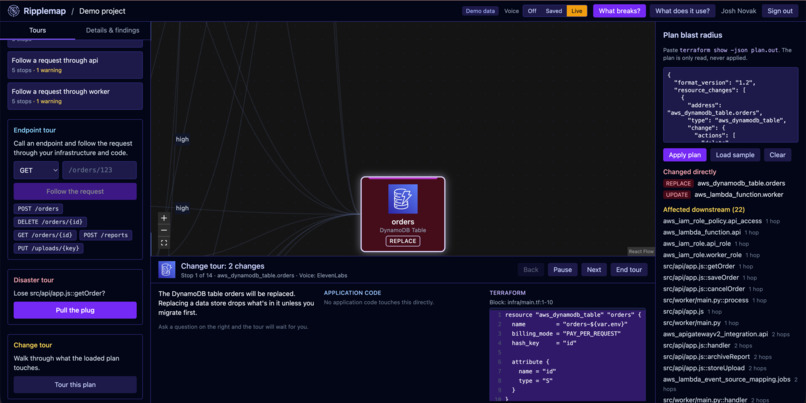Set Voice to Live
Image resolution: width=806 pixels, height=403 pixels.
click(577, 11)
